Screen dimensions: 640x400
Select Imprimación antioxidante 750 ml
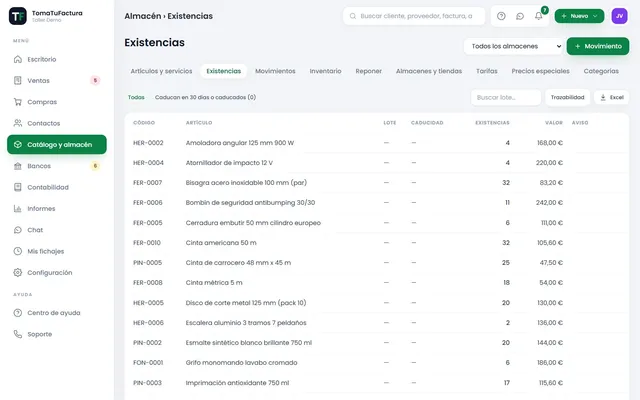(x=377, y=383)
